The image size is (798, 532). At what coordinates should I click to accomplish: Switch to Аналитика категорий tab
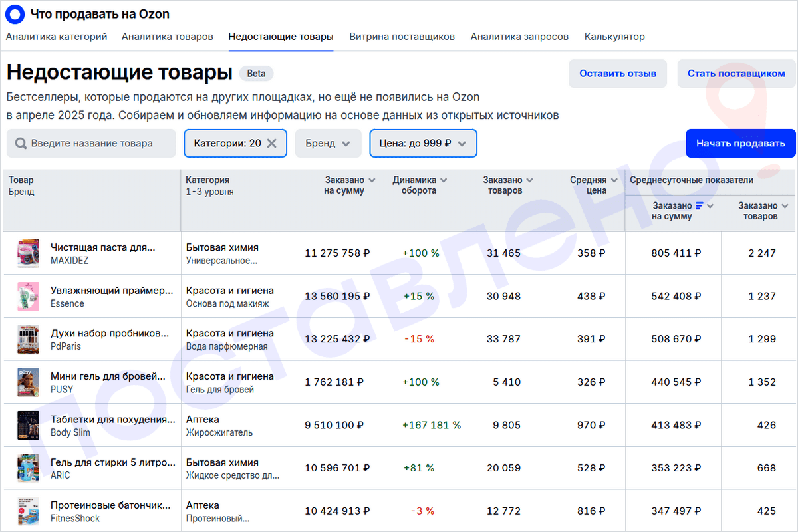pos(57,37)
